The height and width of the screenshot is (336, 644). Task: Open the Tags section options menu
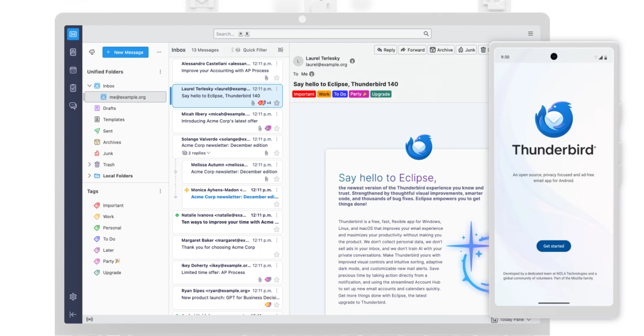click(160, 191)
